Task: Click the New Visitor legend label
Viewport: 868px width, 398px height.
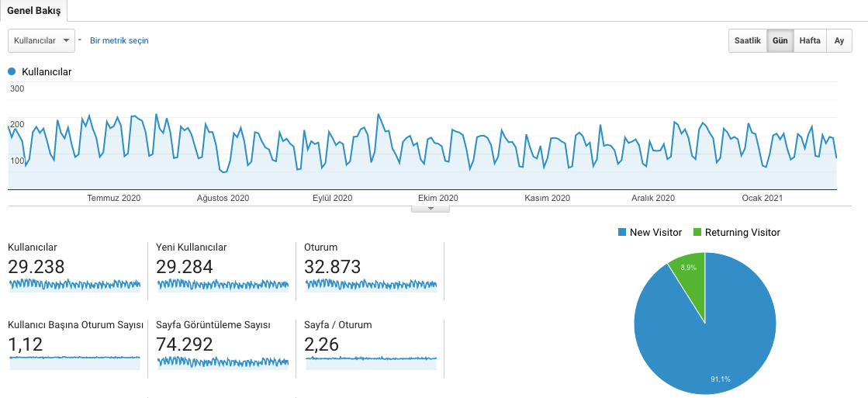Action: tap(656, 233)
